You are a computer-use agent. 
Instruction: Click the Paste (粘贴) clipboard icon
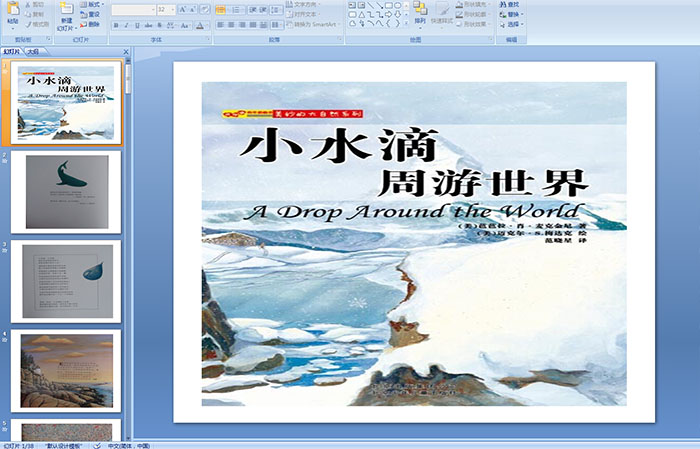[13, 8]
